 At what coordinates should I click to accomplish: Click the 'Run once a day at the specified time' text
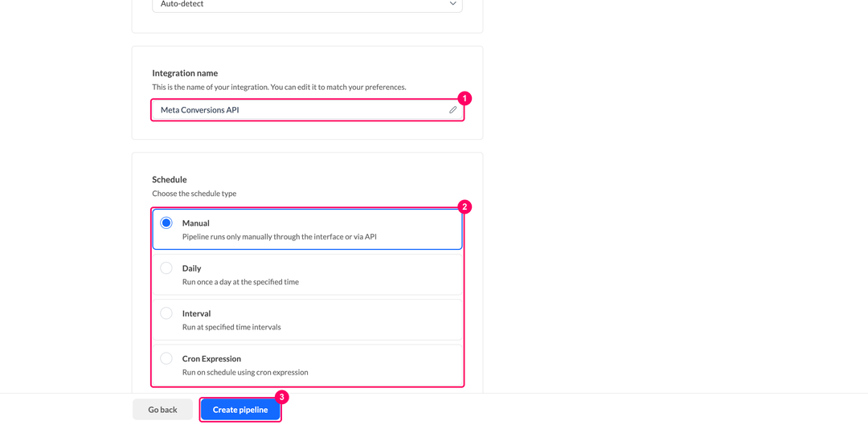tap(240, 282)
